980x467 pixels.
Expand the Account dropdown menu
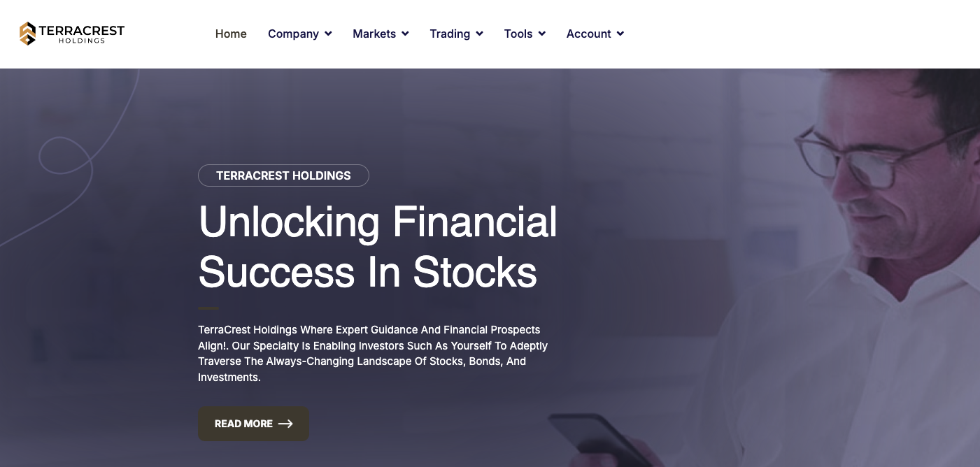tap(588, 34)
